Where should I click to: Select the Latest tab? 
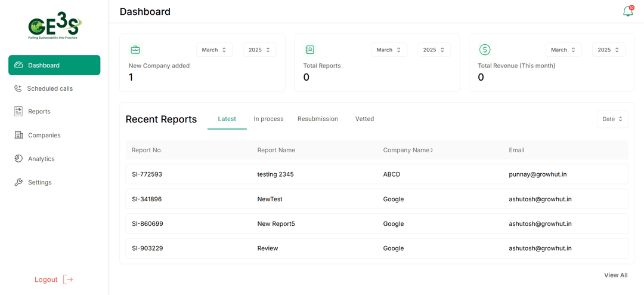point(227,119)
